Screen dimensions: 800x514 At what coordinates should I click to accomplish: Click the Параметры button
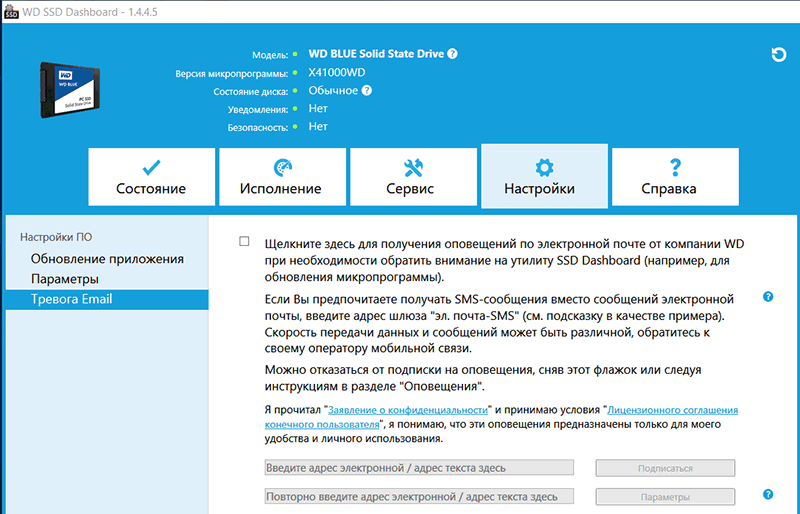[665, 497]
